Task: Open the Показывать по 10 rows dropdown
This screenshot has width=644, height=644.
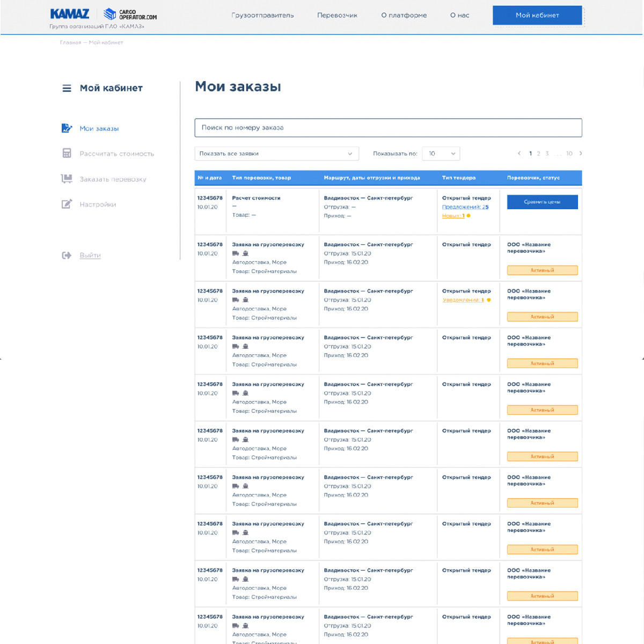Action: [441, 153]
